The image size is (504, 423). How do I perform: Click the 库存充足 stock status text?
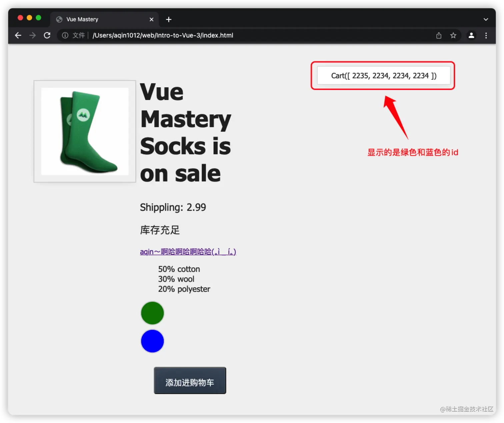click(x=160, y=230)
